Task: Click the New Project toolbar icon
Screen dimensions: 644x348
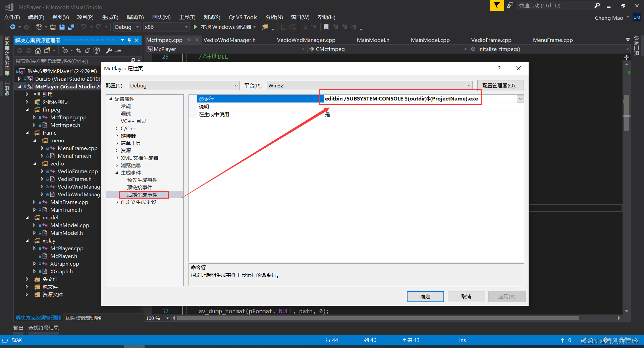Action: [x=39, y=27]
